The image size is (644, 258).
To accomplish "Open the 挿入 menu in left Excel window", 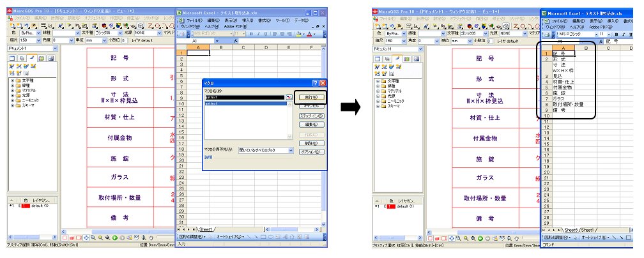I will coord(248,20).
